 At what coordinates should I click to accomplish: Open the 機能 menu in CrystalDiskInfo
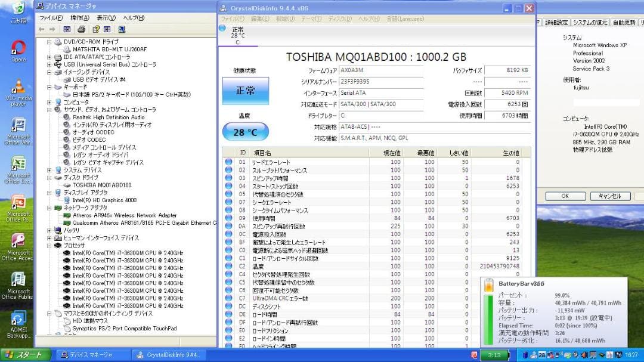pyautogui.click(x=285, y=19)
